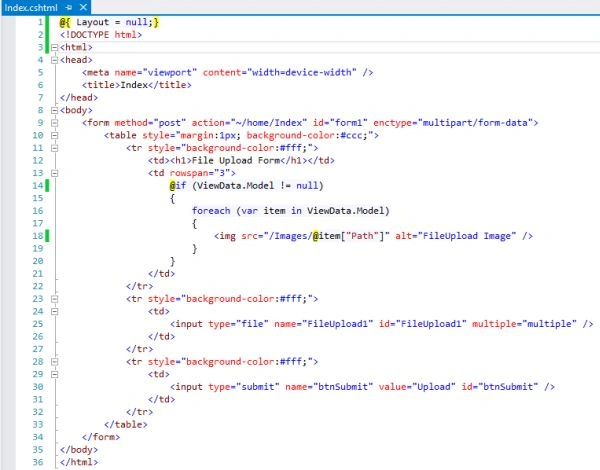
Task: Collapse the tr block on line 23
Action: [54, 299]
